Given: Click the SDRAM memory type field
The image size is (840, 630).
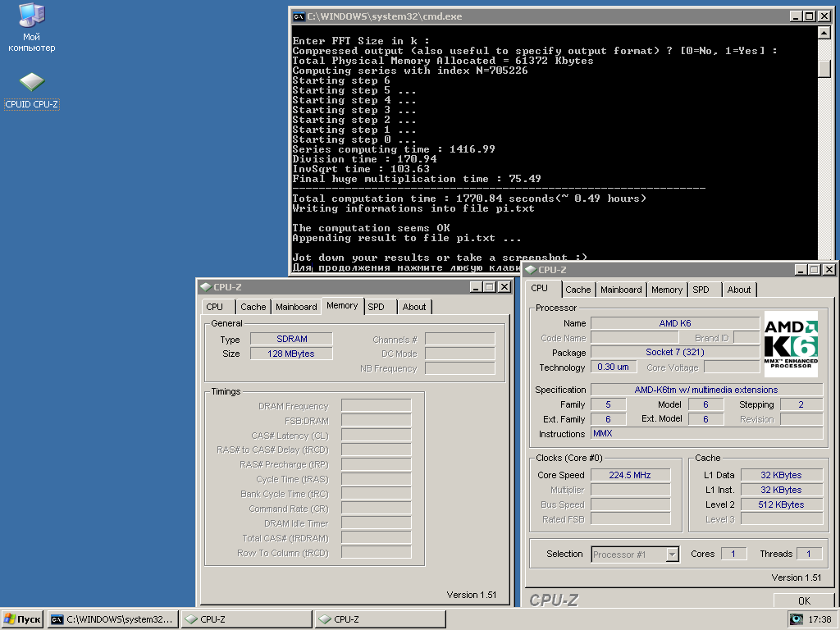Looking at the screenshot, I should tap(291, 339).
